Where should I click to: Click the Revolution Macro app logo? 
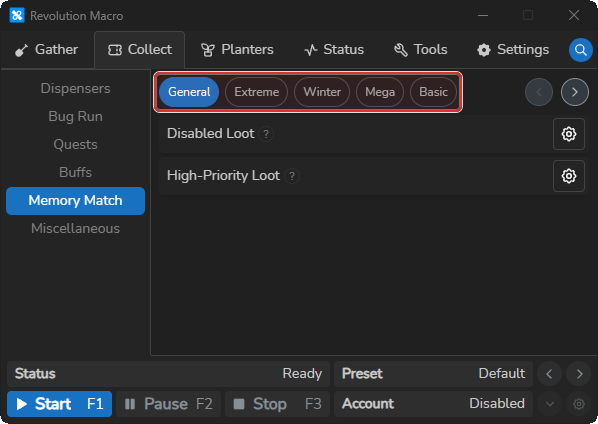coord(17,16)
